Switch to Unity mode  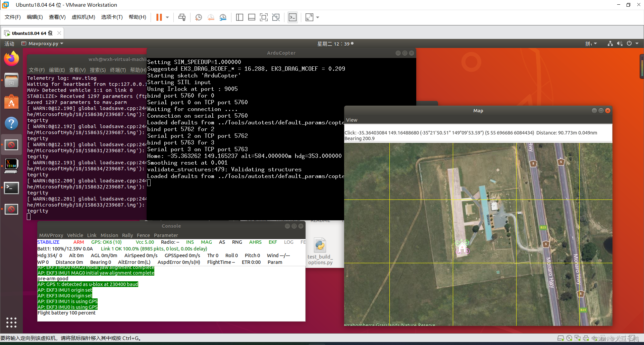(x=276, y=17)
